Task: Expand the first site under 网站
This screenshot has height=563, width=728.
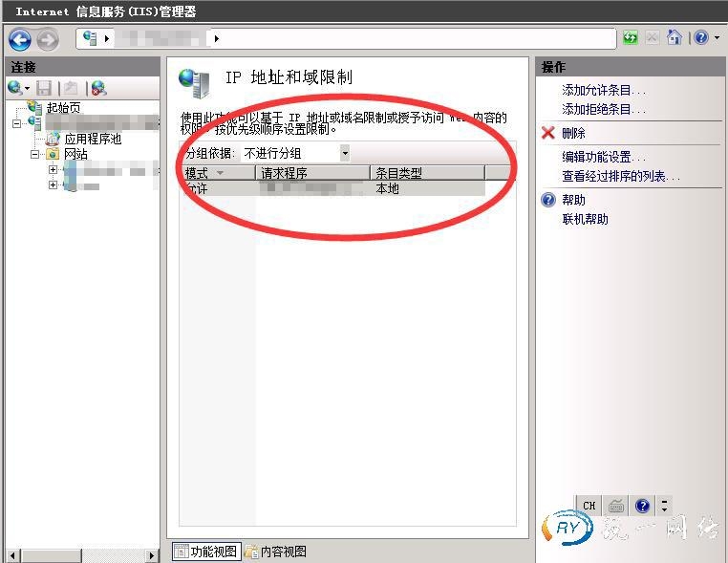Action: [53, 170]
